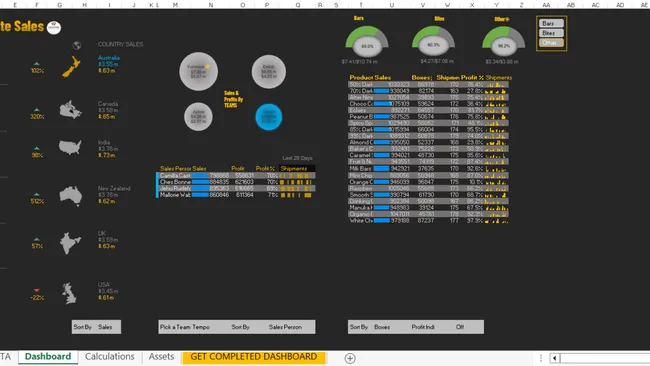Click the map icon next to India
This screenshot has height=366, width=650.
70,147
